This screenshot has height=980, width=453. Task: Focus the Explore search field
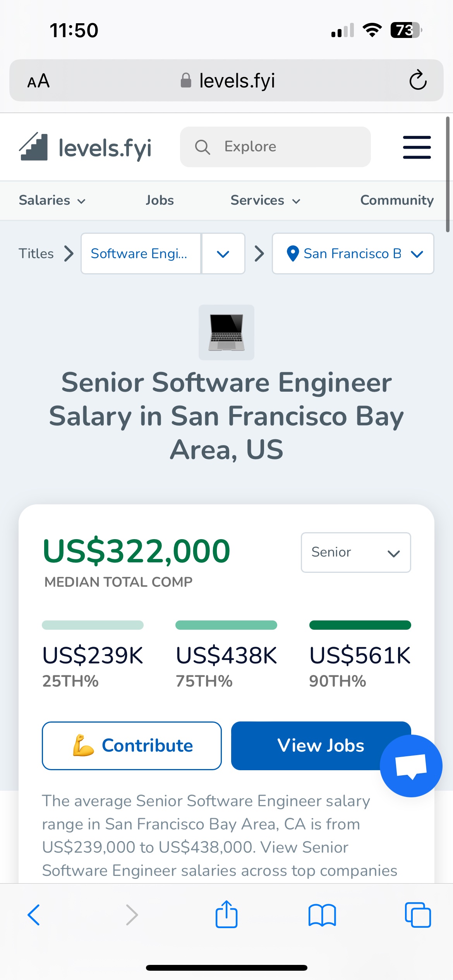[275, 147]
